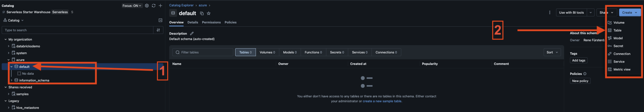This screenshot has height=112, width=644.
Task: Focus the Filter tables search field
Action: [x=203, y=52]
